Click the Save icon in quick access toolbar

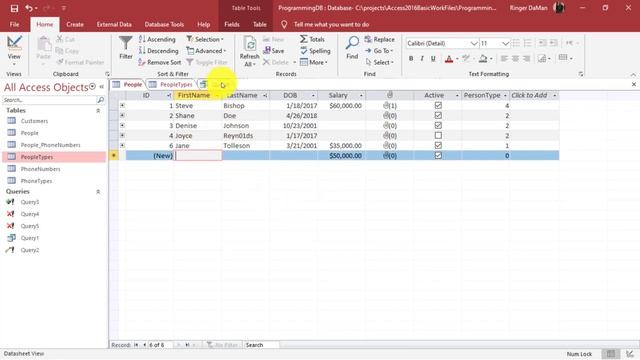coord(14,8)
